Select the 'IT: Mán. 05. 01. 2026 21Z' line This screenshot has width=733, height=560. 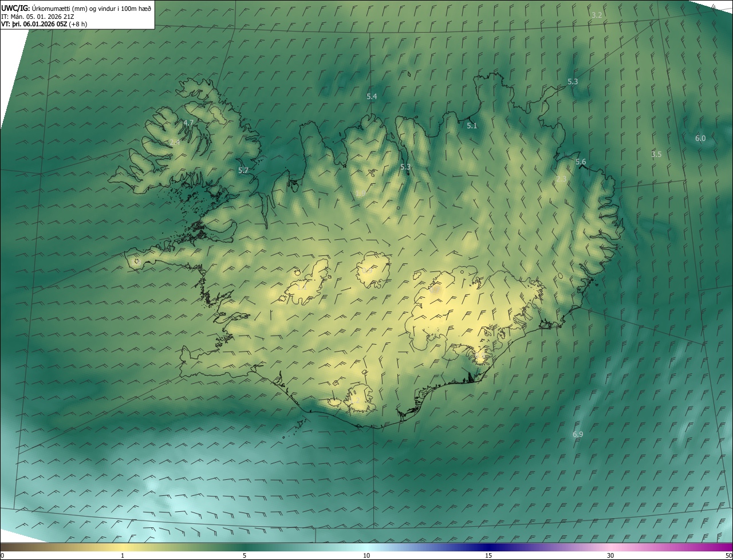pyautogui.click(x=38, y=16)
